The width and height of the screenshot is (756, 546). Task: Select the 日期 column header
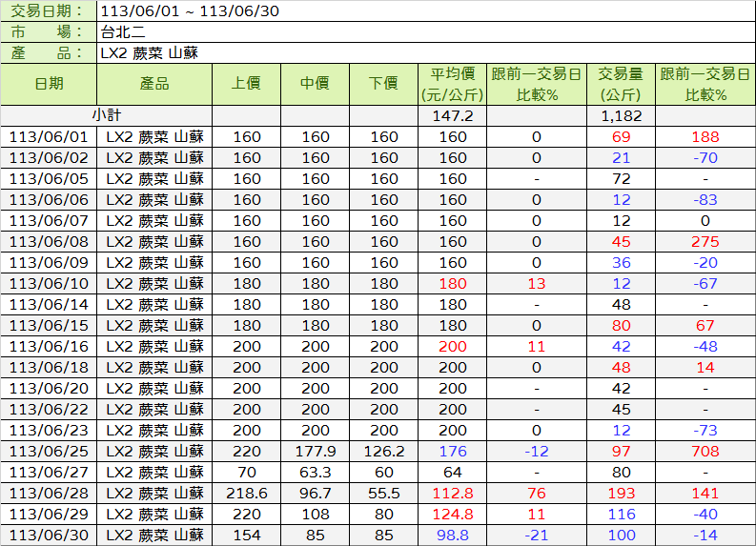[x=48, y=84]
